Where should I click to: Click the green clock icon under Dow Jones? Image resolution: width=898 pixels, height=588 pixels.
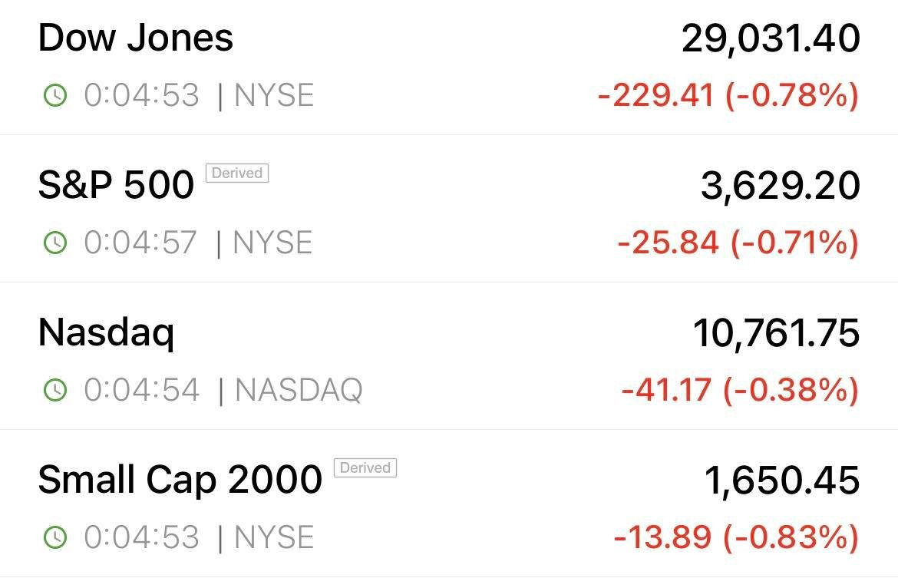55,95
